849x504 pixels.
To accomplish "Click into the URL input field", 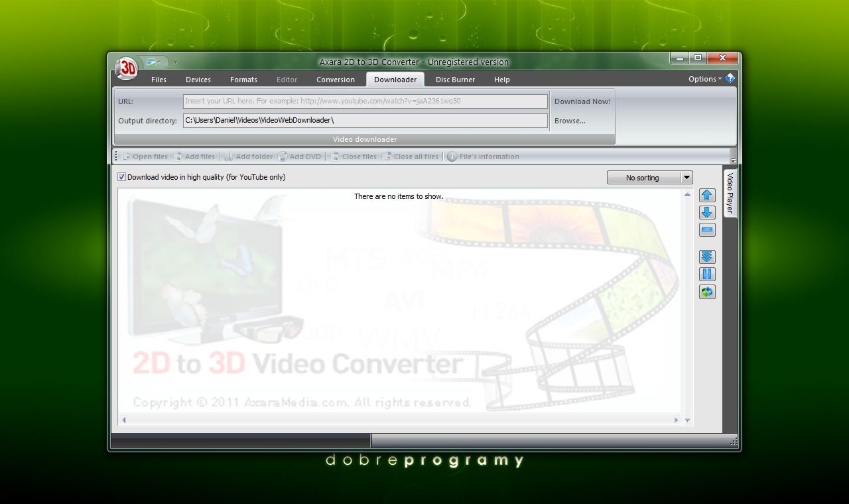I will tap(365, 101).
